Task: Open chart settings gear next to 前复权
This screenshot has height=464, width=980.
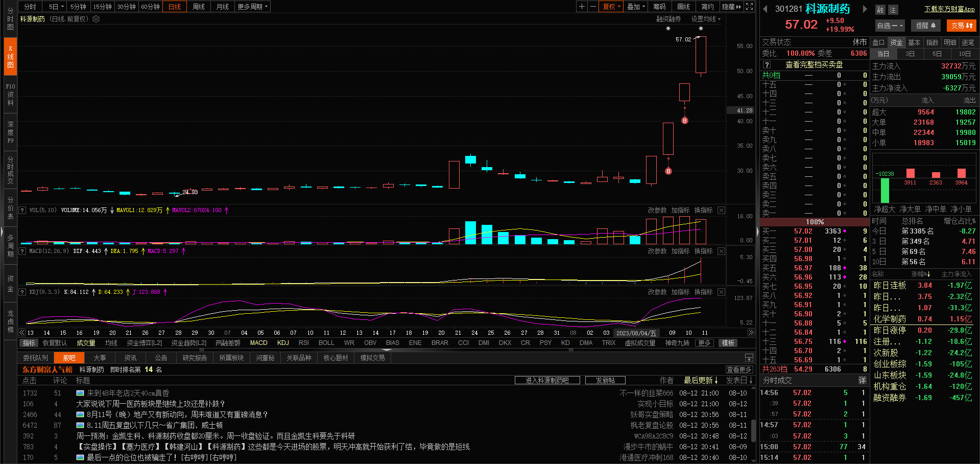Action: coord(96,19)
